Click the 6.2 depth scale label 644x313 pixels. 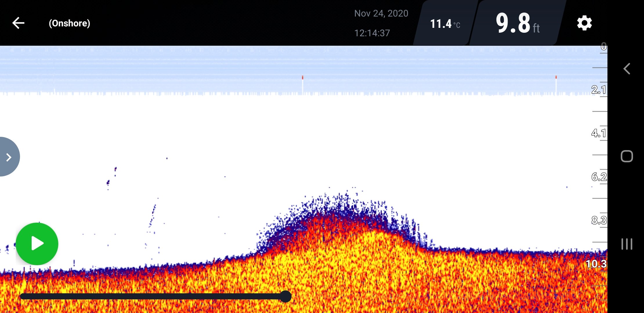click(599, 176)
